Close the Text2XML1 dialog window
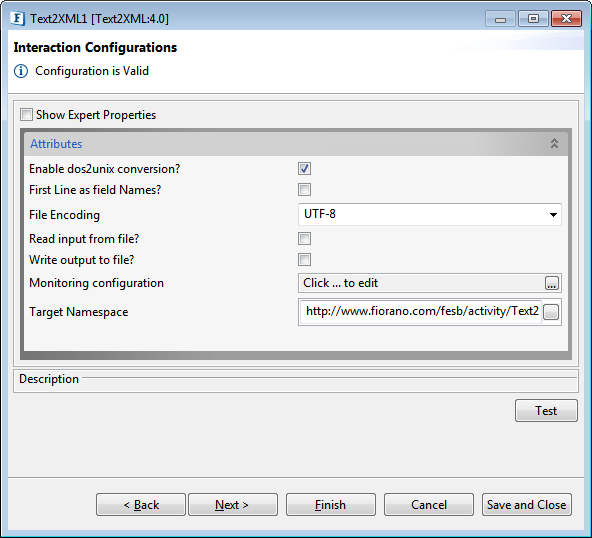This screenshot has width=592, height=538. click(x=566, y=18)
